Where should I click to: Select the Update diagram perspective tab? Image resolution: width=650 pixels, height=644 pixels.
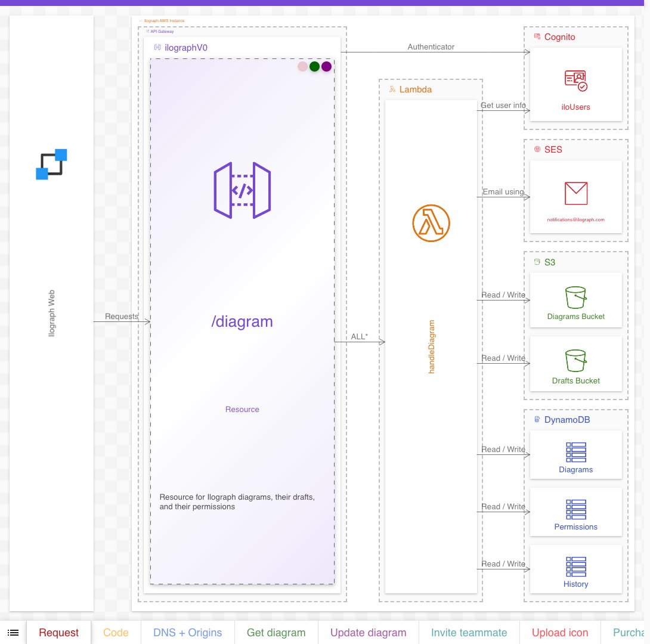coord(368,633)
